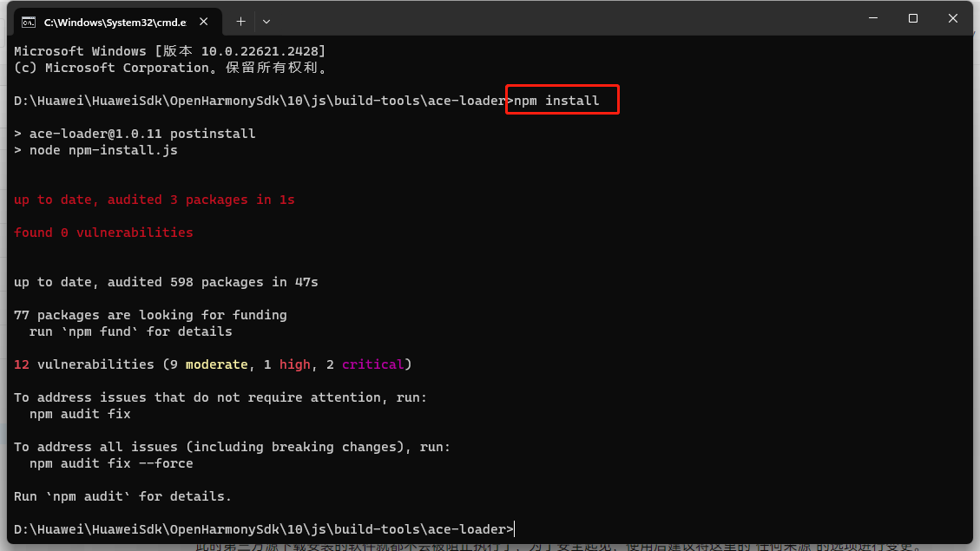
Task: Click the Microsoft Windows version text
Action: point(169,50)
